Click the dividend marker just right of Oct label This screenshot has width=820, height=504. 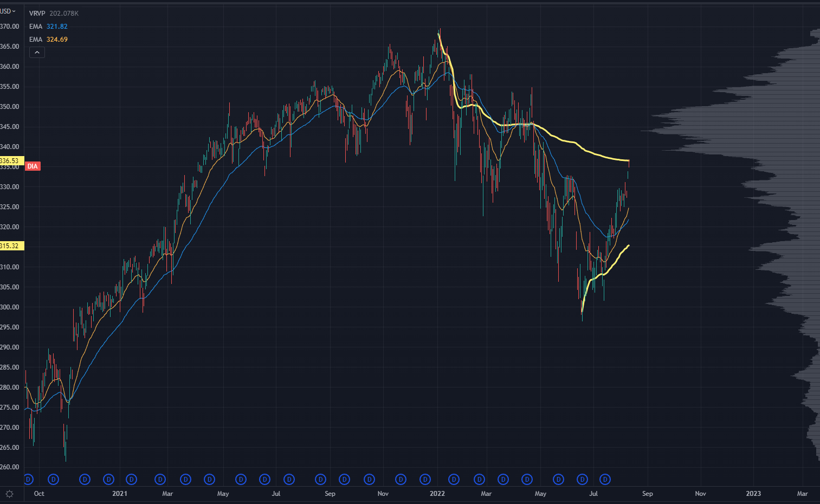pos(53,480)
